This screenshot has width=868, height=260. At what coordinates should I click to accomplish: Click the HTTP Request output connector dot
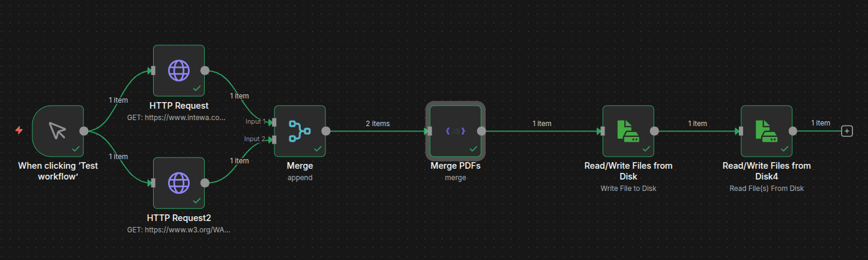[205, 70]
